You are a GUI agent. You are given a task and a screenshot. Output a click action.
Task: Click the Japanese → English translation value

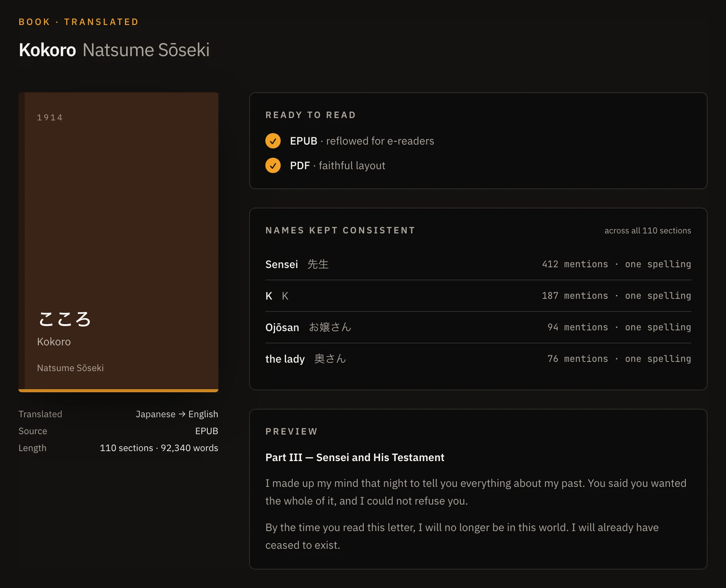tap(177, 414)
